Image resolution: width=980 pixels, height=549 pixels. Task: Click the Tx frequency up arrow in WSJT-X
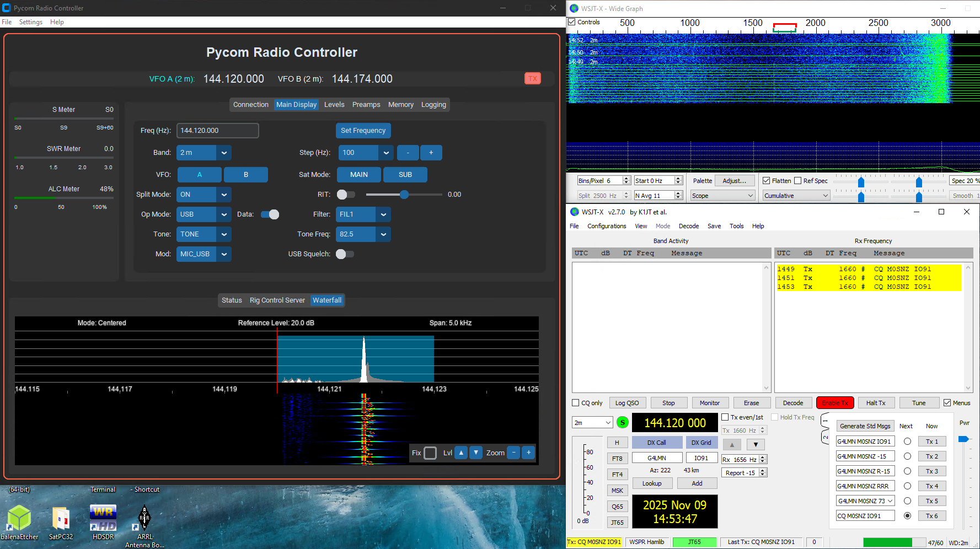click(763, 427)
